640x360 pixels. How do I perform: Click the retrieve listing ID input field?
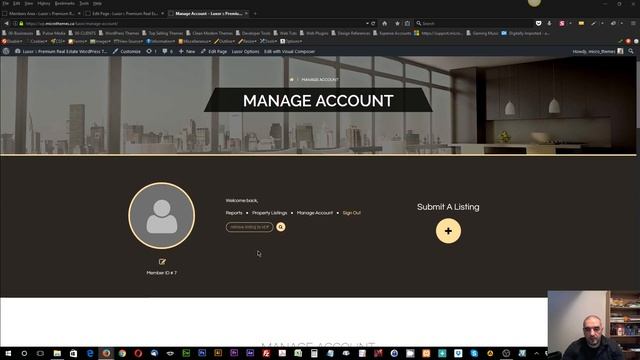pyautogui.click(x=249, y=227)
